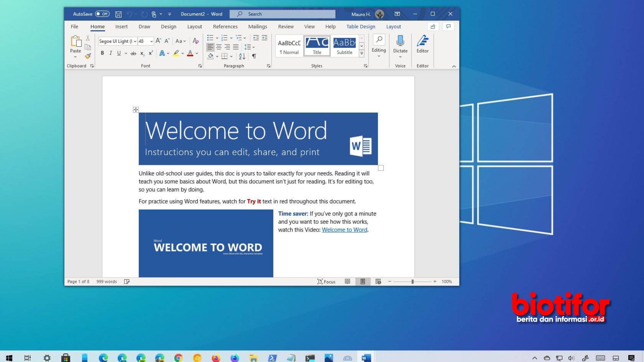Open the Table Design contextual tab
The image size is (644, 362).
click(x=361, y=26)
